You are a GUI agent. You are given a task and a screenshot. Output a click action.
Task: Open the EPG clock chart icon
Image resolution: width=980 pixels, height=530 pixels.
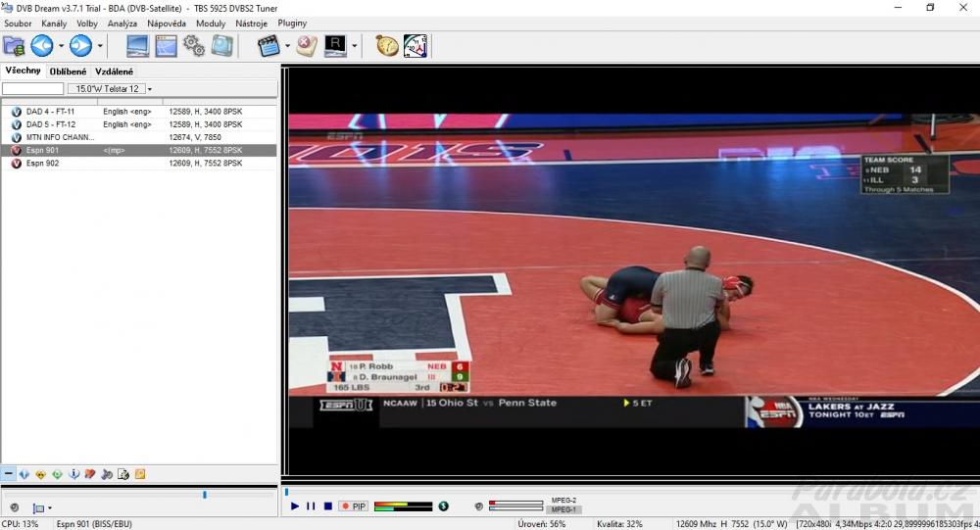tap(416, 46)
